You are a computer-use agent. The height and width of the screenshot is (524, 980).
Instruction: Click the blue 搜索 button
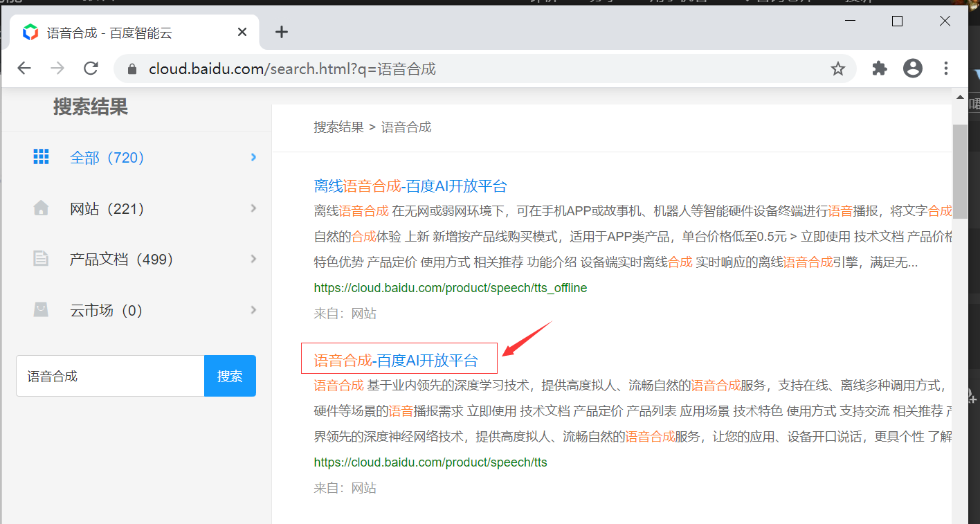[230, 376]
